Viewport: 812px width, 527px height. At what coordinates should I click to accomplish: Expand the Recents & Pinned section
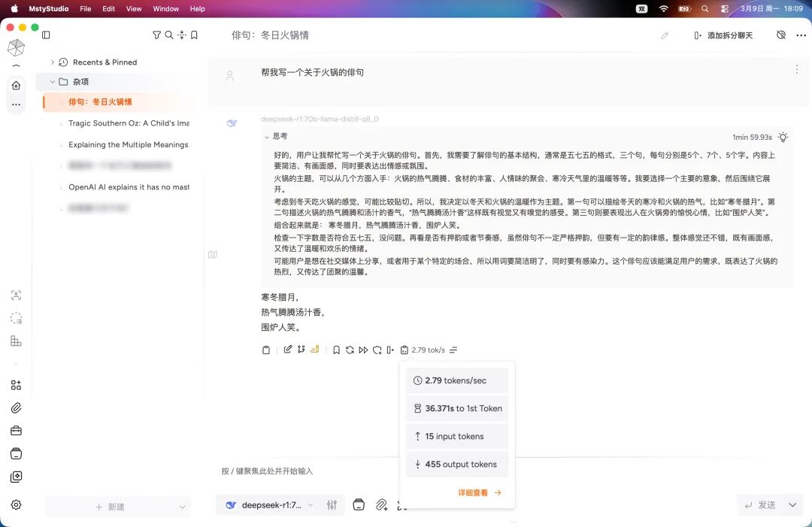pyautogui.click(x=52, y=62)
